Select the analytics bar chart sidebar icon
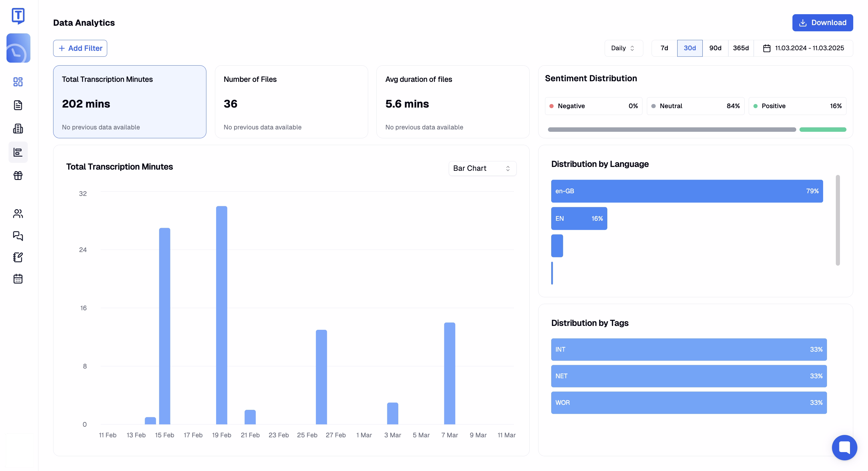The height and width of the screenshot is (471, 868). [x=18, y=152]
